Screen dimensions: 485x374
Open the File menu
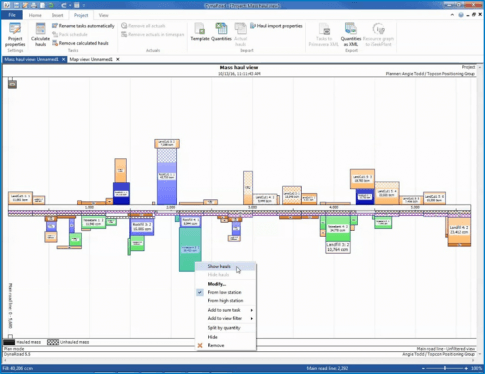[x=12, y=15]
